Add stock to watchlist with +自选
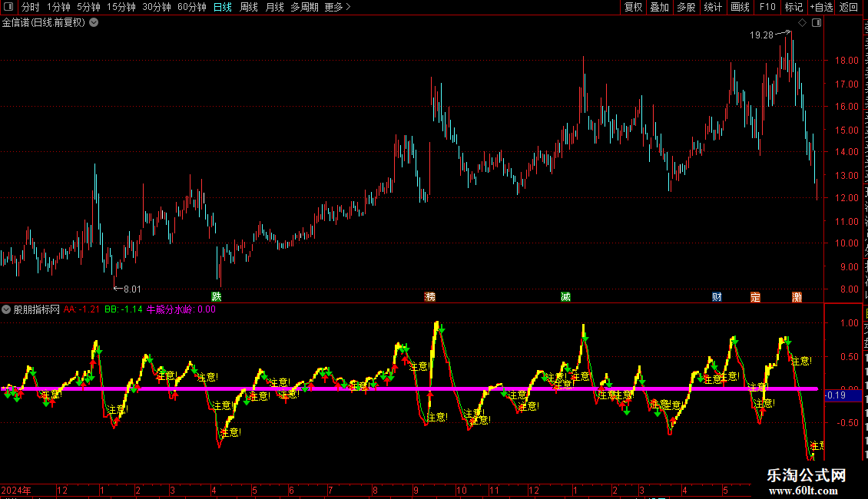Viewport: 868px width, 499px height. pyautogui.click(x=821, y=7)
